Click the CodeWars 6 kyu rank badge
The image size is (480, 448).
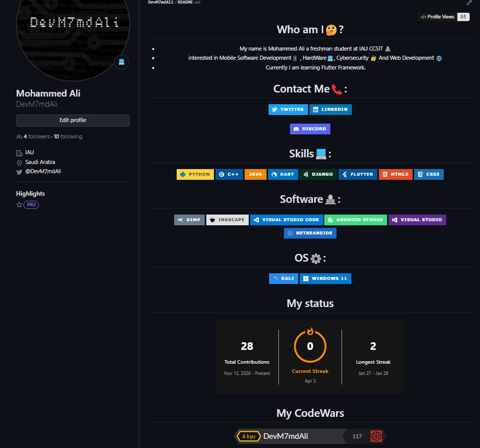coord(248,436)
